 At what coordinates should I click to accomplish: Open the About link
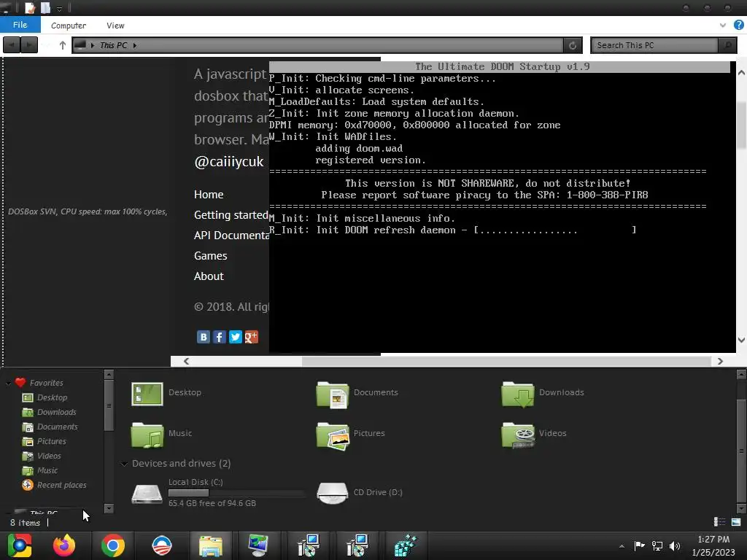coord(209,276)
